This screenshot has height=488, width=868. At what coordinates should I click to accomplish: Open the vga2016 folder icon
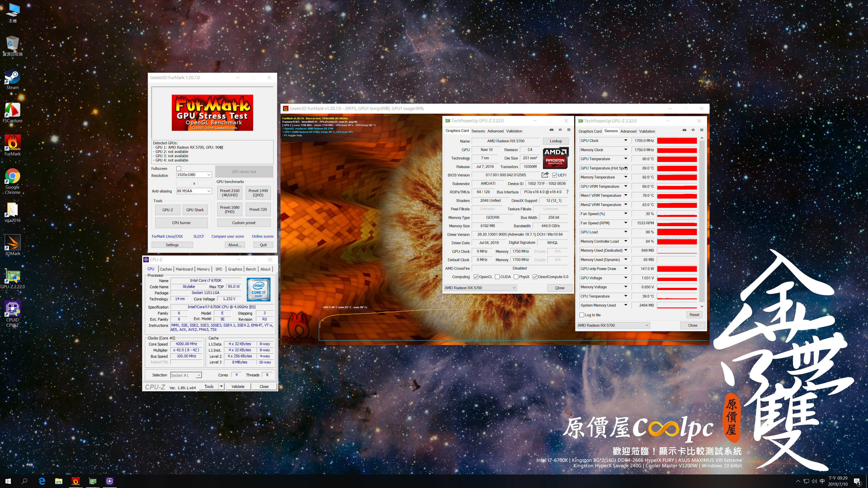12,213
